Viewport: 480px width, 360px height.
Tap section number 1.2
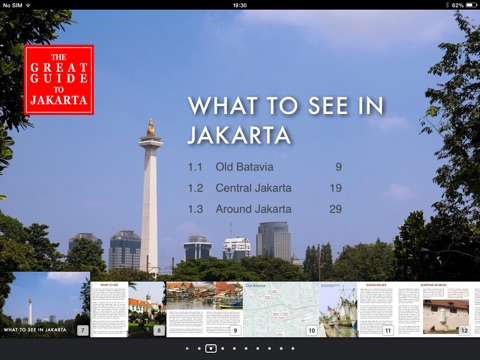[195, 188]
